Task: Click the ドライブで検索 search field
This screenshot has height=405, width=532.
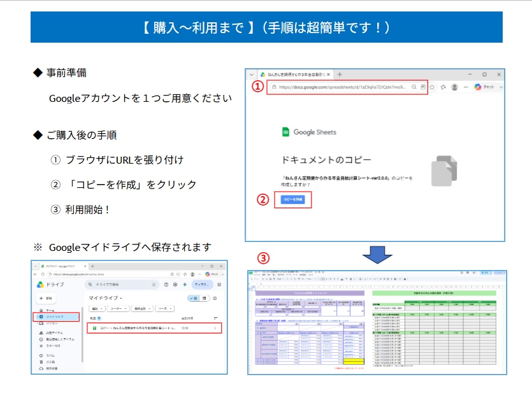Action: 122,285
